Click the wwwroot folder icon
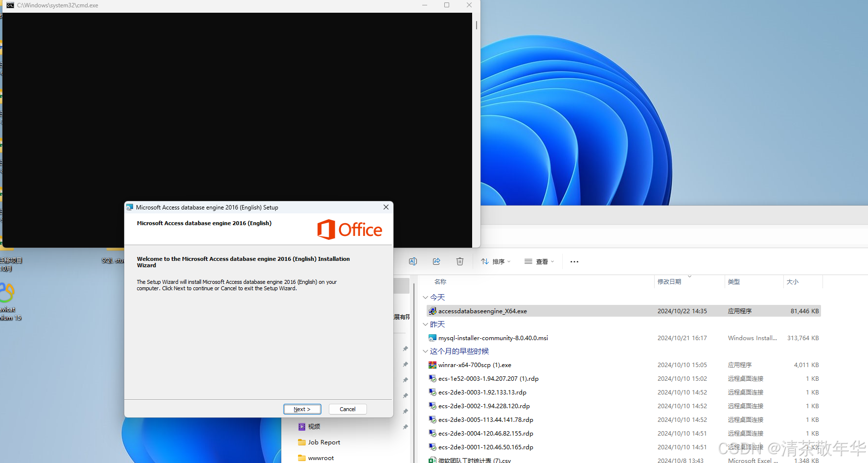This screenshot has width=868, height=463. pos(302,458)
